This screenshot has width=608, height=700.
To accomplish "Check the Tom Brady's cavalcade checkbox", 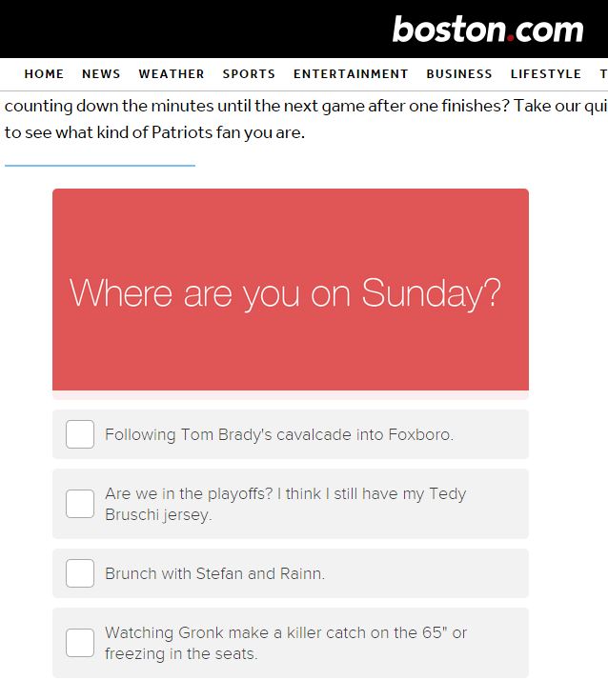I will [x=80, y=434].
